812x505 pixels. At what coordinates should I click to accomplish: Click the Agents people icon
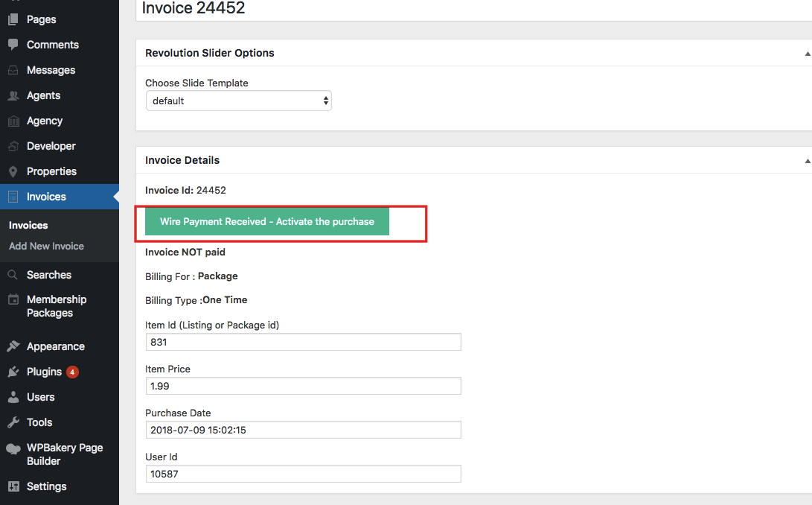pyautogui.click(x=13, y=95)
